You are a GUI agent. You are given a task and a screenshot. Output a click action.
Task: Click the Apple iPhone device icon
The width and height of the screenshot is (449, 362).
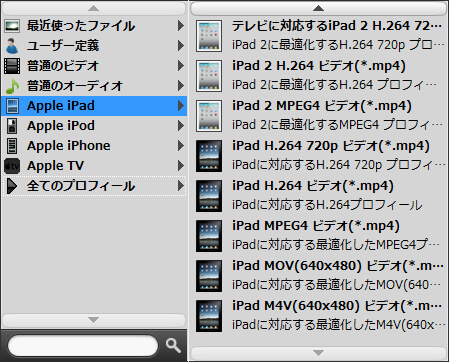point(12,146)
